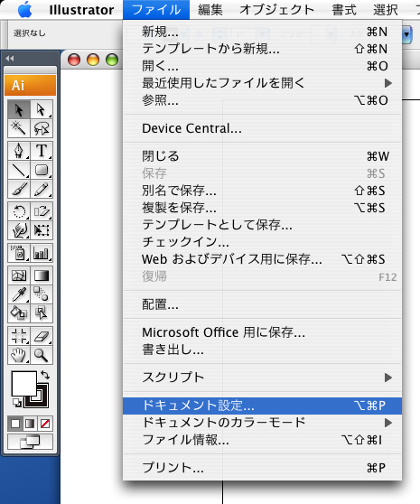Select the Eyedropper tool
The image size is (420, 504).
(x=19, y=294)
